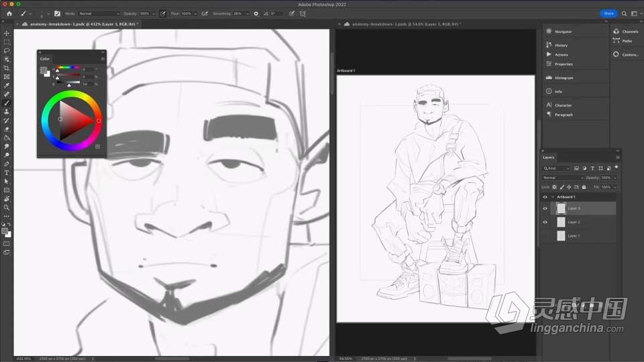Select the Zoom tool
Viewport: 644px width, 362px height.
(7, 208)
